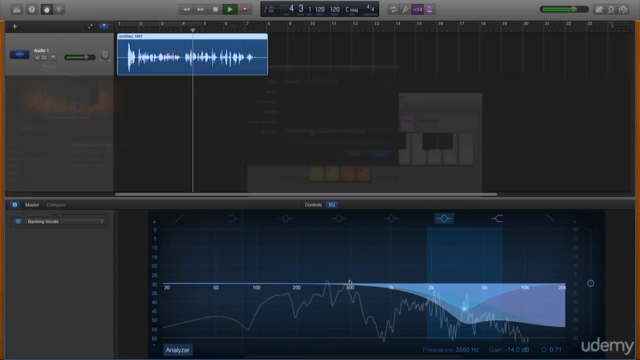Open the 4/4 time signature popup
This screenshot has width=640, height=360.
click(370, 8)
